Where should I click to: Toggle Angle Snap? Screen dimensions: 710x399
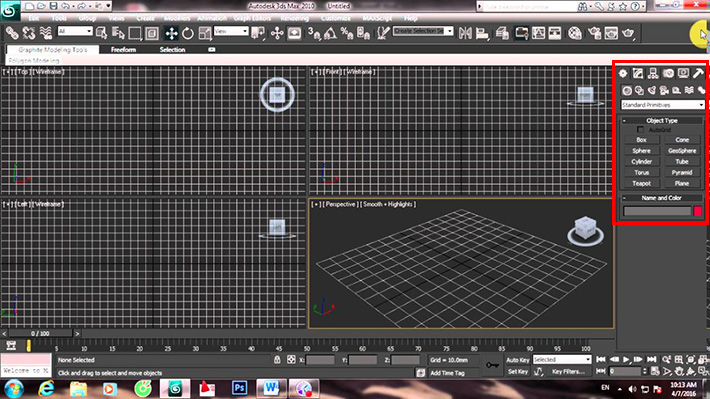pos(331,33)
